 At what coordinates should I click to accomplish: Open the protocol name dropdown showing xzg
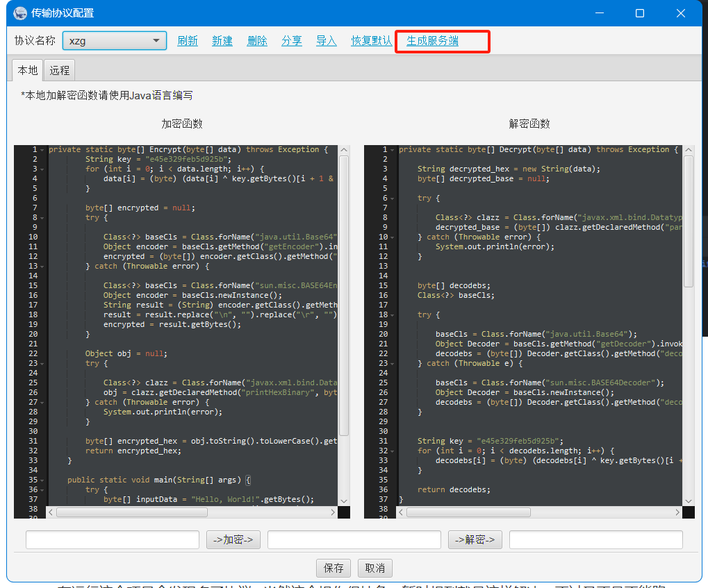tap(115, 41)
